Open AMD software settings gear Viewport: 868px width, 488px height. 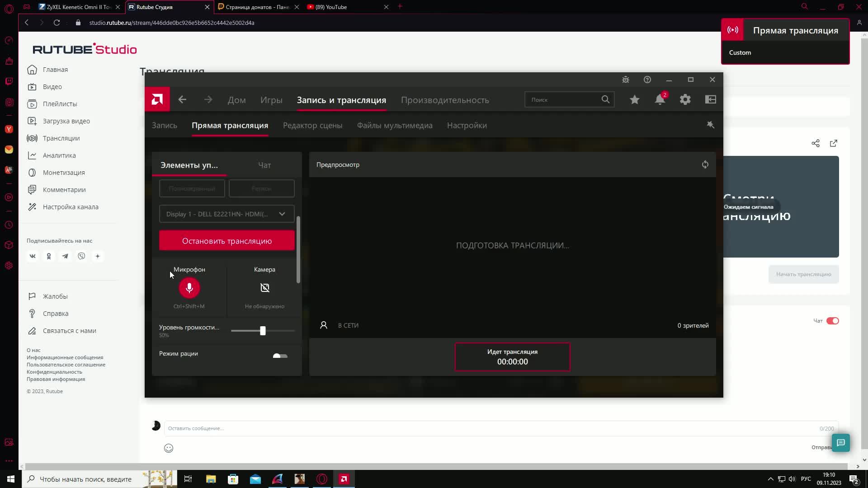click(x=685, y=100)
